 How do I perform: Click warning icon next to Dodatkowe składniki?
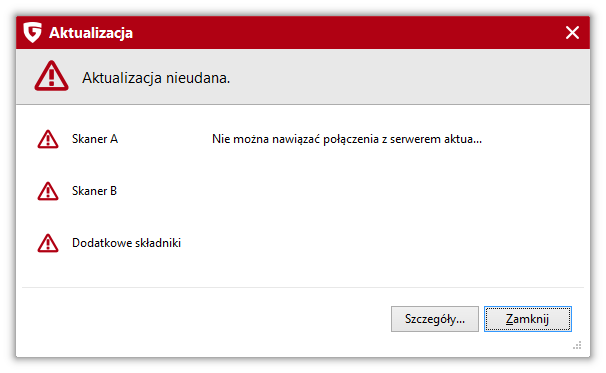pyautogui.click(x=48, y=243)
